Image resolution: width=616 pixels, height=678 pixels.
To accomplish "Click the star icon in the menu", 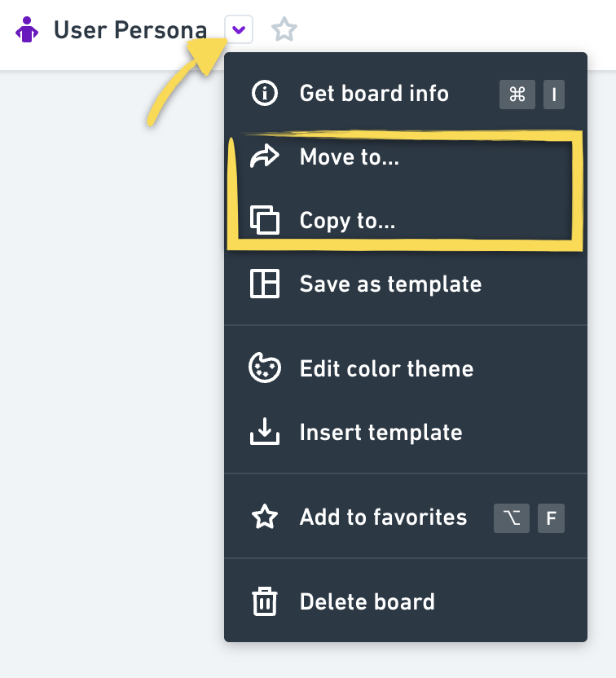I will tap(265, 517).
